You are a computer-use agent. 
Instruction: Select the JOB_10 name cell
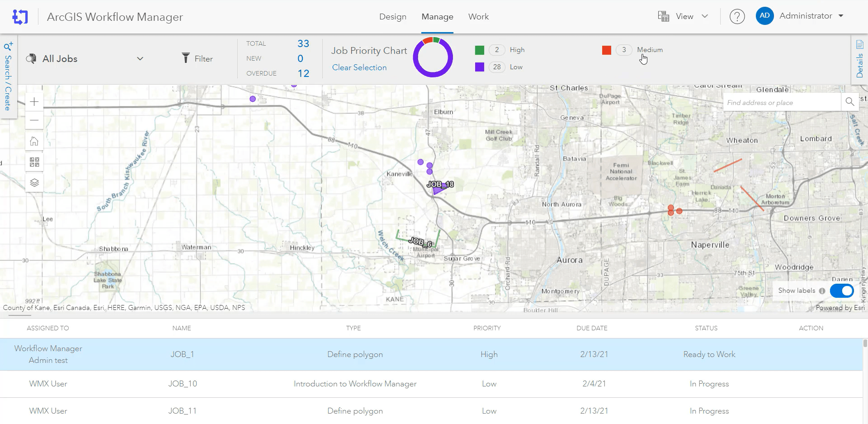tap(183, 384)
